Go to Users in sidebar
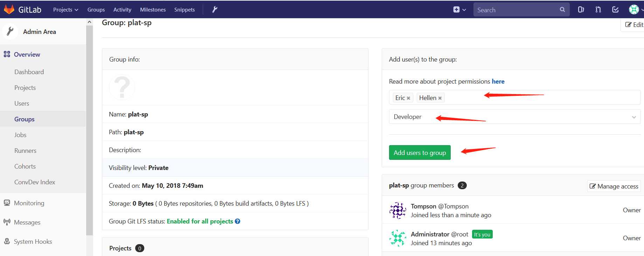 [x=22, y=103]
